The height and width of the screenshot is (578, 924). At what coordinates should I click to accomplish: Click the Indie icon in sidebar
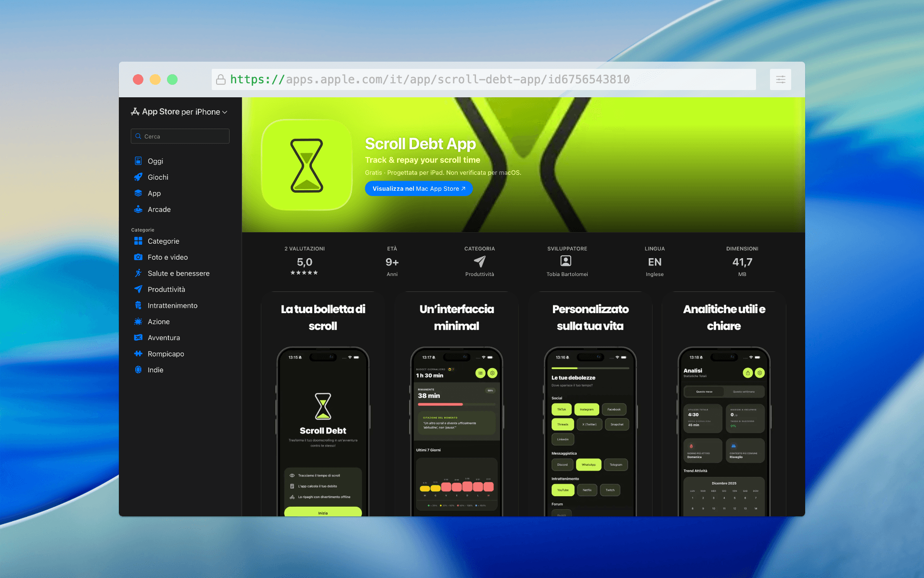pyautogui.click(x=138, y=370)
